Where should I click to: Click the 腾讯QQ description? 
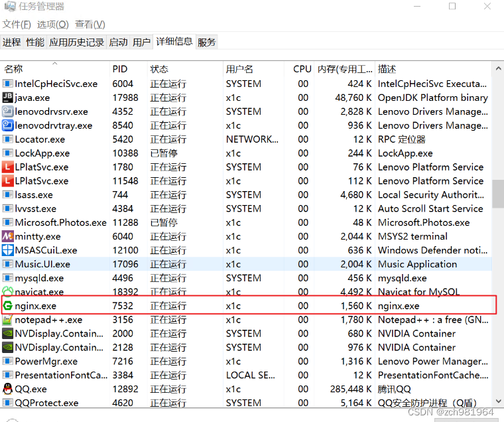395,389
